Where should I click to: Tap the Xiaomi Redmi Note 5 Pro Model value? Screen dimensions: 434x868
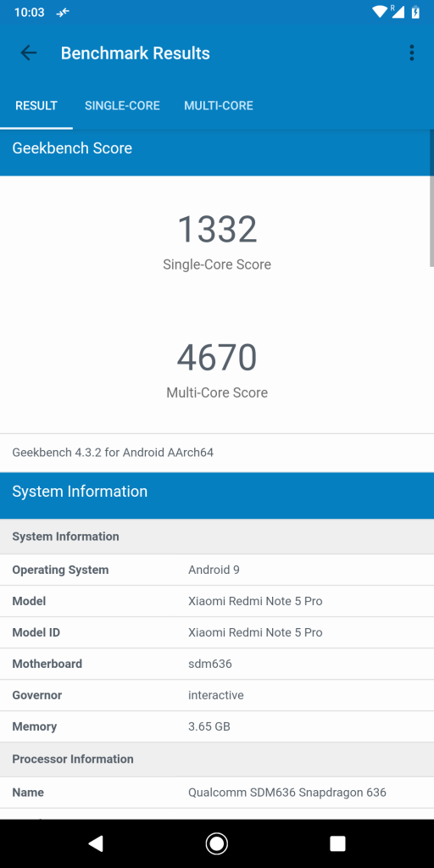click(x=255, y=601)
